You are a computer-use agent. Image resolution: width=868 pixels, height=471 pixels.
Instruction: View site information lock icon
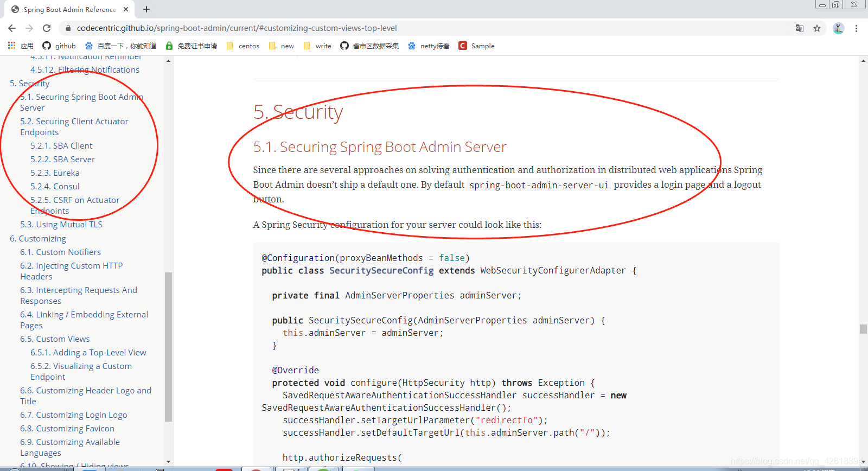coord(68,28)
